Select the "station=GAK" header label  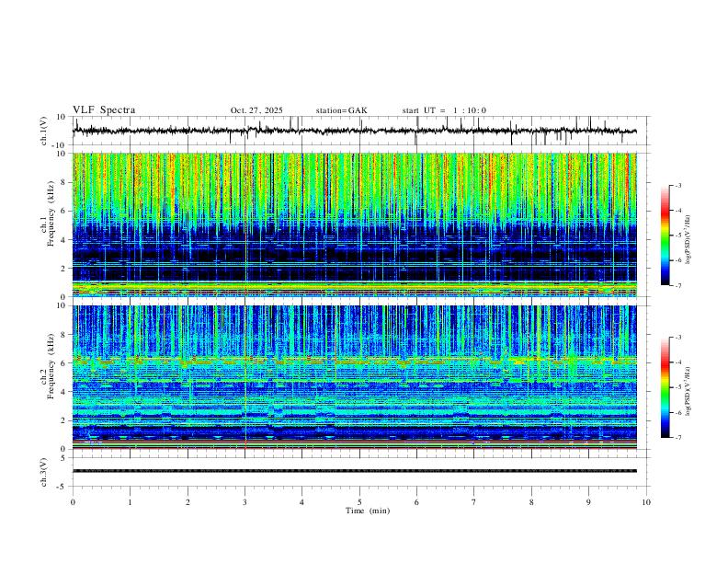(341, 110)
